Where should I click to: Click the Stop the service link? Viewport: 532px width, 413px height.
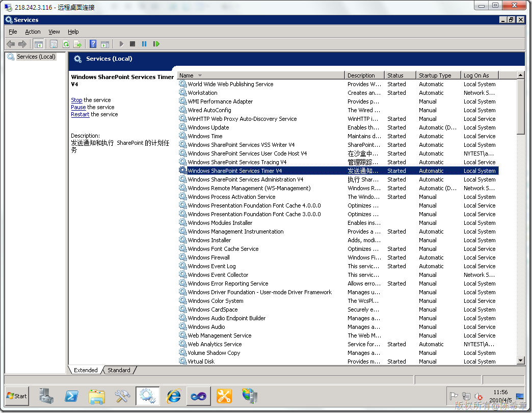[76, 100]
